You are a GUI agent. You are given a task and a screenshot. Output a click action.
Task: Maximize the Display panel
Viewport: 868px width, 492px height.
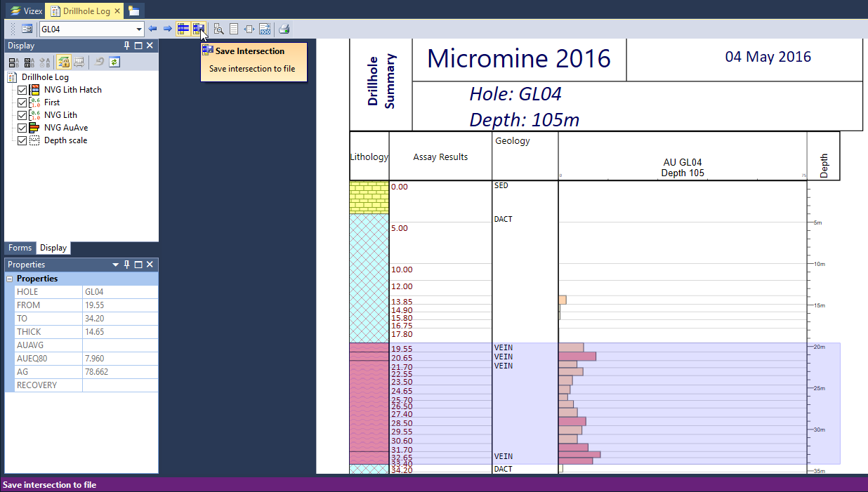coord(138,46)
